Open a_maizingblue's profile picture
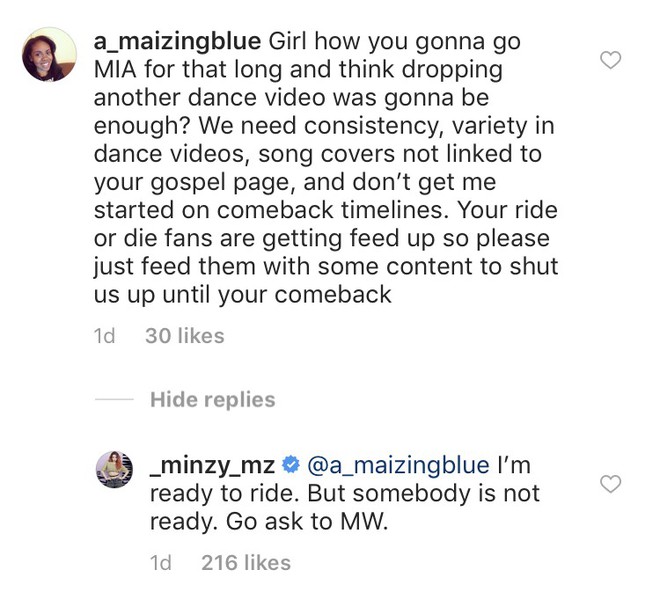660x592 pixels. click(49, 54)
